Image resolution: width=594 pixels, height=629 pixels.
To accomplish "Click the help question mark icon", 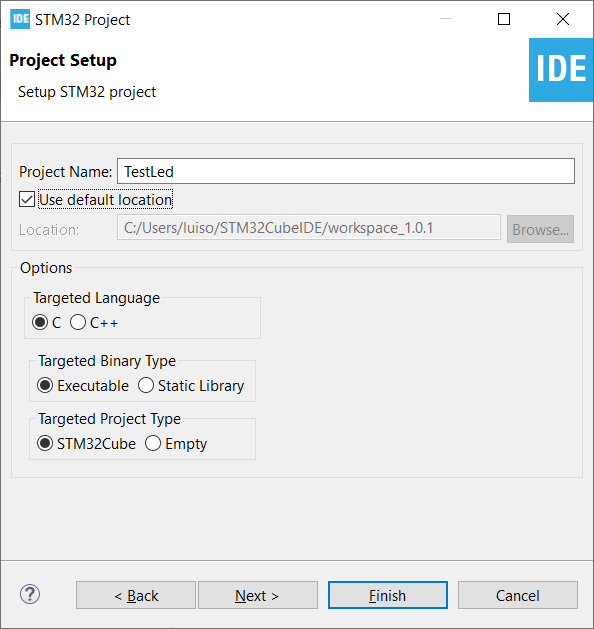I will 30,595.
